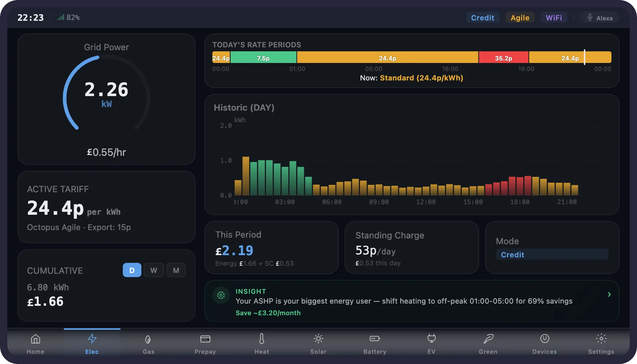Open the Devices screen
Viewport: 637px width, 364px height.
[x=544, y=343]
